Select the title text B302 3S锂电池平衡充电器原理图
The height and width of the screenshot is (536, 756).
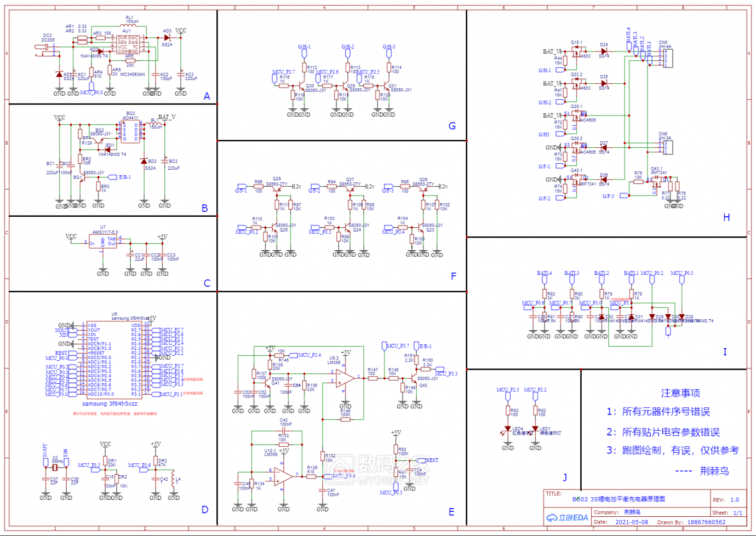pos(618,499)
